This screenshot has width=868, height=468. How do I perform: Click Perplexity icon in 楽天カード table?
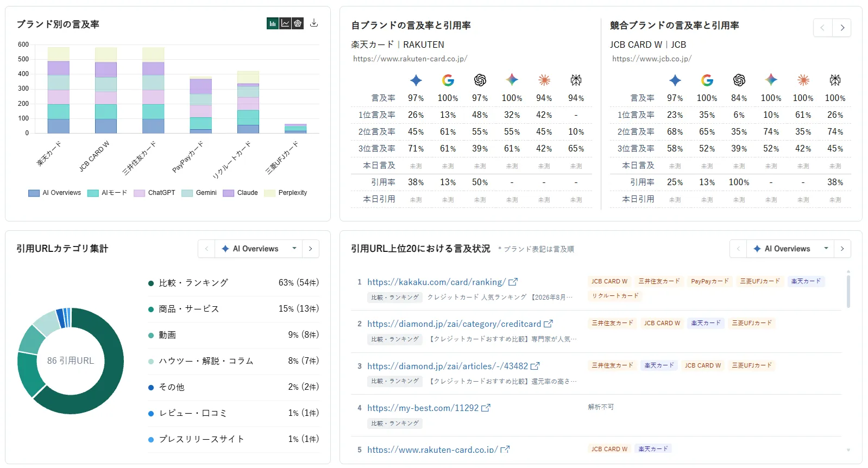tap(576, 80)
